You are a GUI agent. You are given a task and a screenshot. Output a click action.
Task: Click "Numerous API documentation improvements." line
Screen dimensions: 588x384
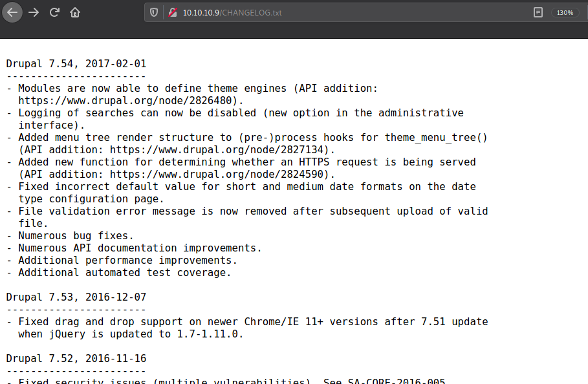tap(134, 248)
